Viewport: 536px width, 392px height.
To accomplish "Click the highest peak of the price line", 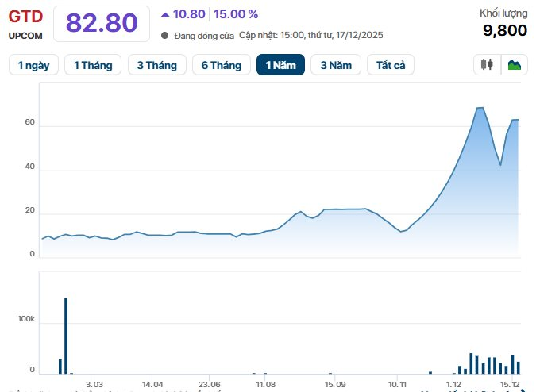I will point(480,108).
